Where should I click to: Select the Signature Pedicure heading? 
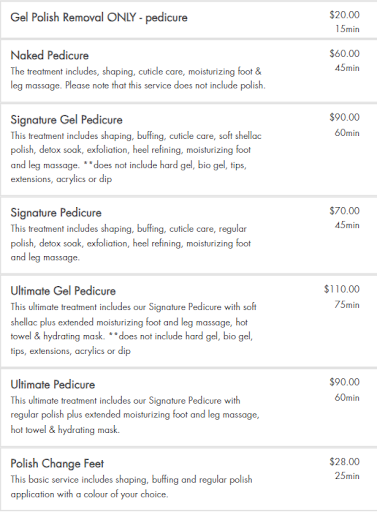[56, 213]
